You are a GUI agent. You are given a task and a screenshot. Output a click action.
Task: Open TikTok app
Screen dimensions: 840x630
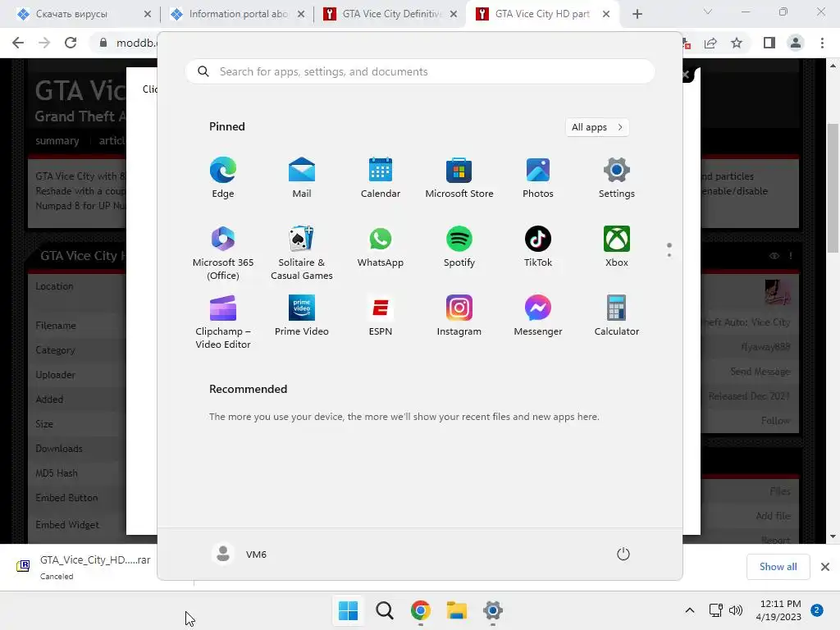(x=538, y=246)
